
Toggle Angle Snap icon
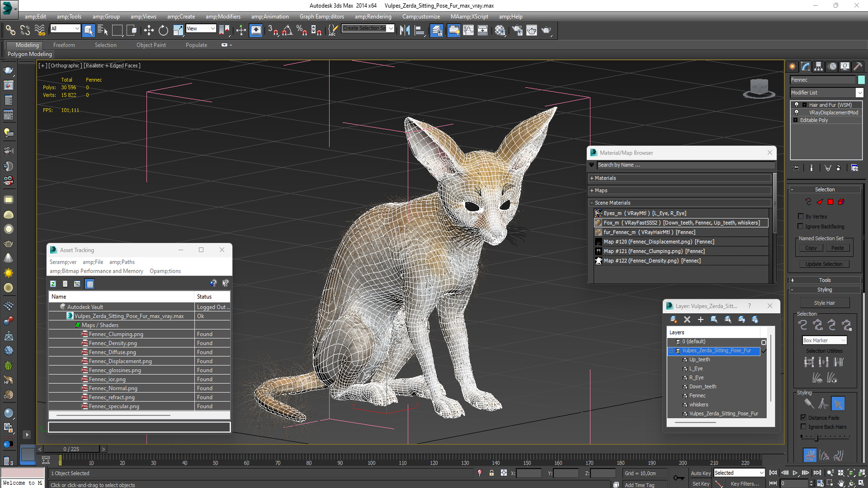pos(287,30)
